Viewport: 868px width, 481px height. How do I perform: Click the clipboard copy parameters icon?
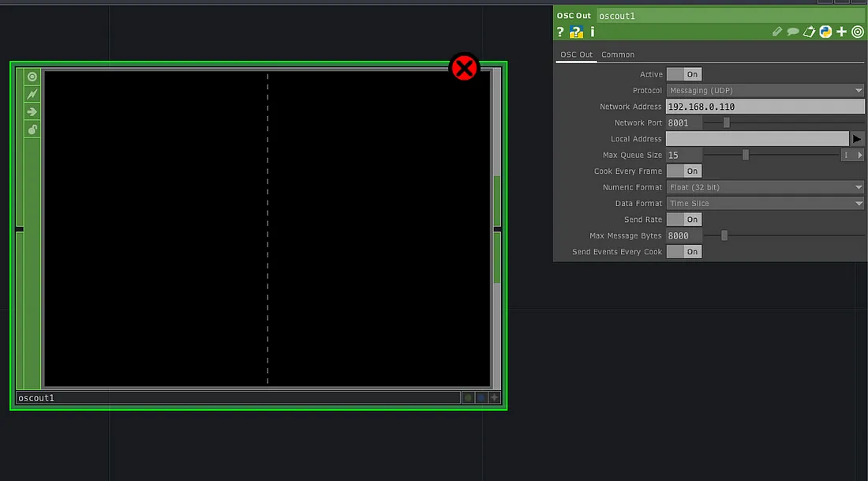[x=809, y=32]
